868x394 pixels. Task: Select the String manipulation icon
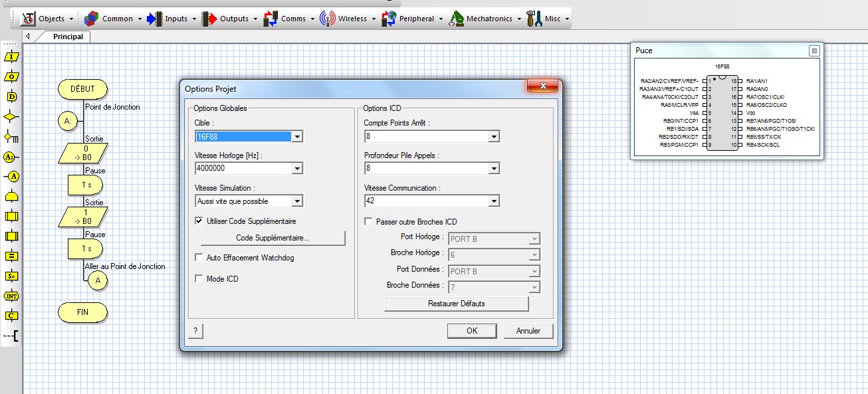click(x=12, y=276)
